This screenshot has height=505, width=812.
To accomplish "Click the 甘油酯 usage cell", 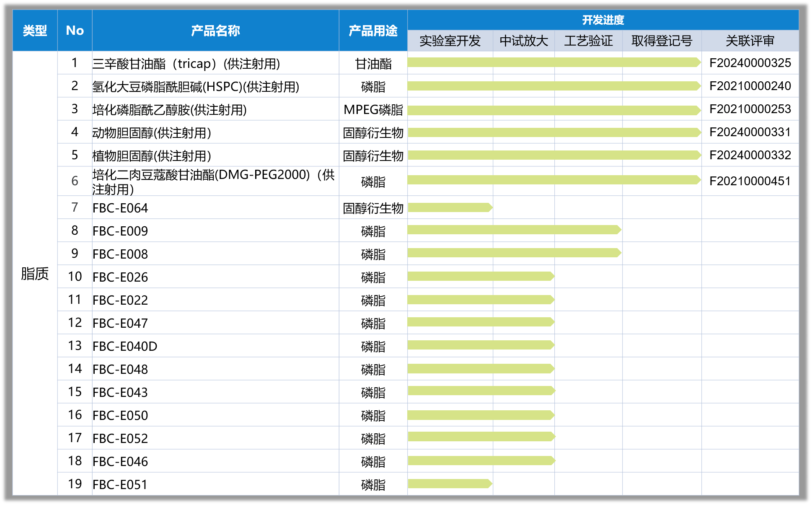I will pyautogui.click(x=373, y=64).
